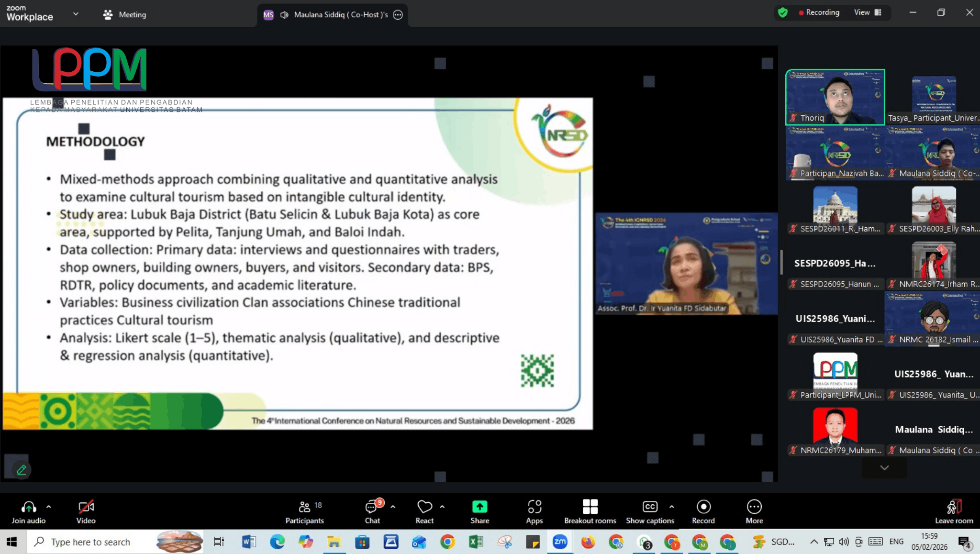Start recording with the Record button
The width and height of the screenshot is (980, 554).
coord(703,512)
